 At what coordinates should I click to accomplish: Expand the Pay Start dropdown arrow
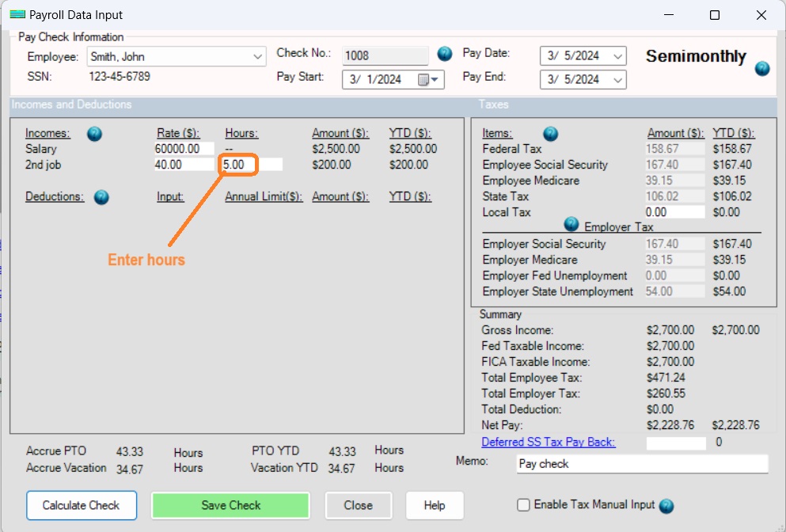coord(434,80)
